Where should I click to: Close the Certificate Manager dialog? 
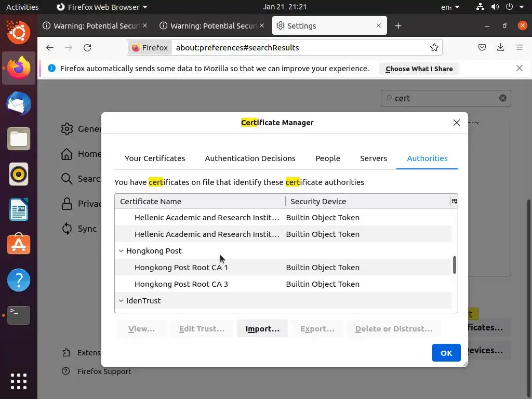(x=457, y=123)
